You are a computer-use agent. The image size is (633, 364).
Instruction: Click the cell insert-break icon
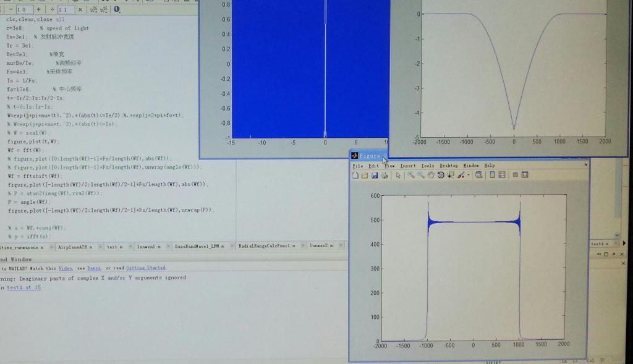(94, 9)
